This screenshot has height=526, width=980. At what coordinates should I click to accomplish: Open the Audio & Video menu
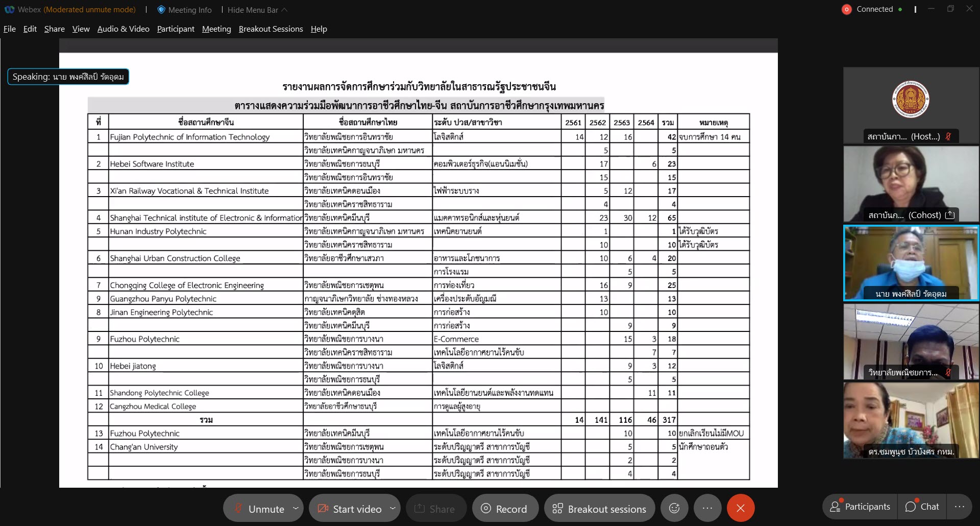[x=124, y=29]
